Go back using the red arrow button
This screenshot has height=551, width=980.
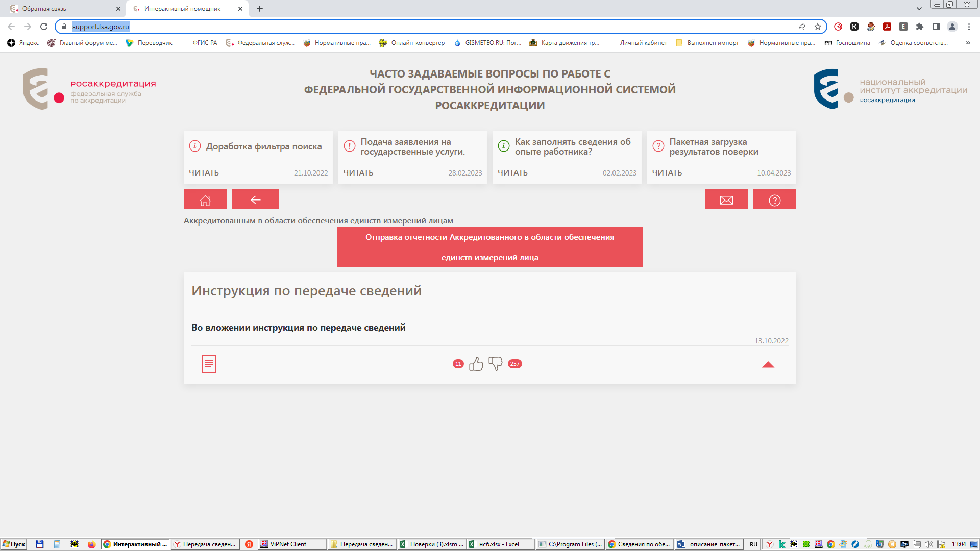point(255,199)
